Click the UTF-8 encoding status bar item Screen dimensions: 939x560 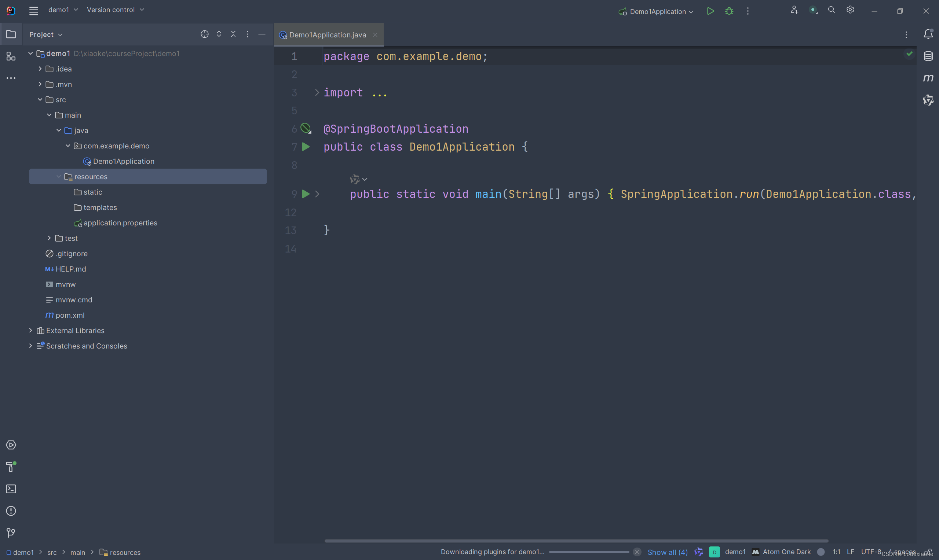click(871, 551)
